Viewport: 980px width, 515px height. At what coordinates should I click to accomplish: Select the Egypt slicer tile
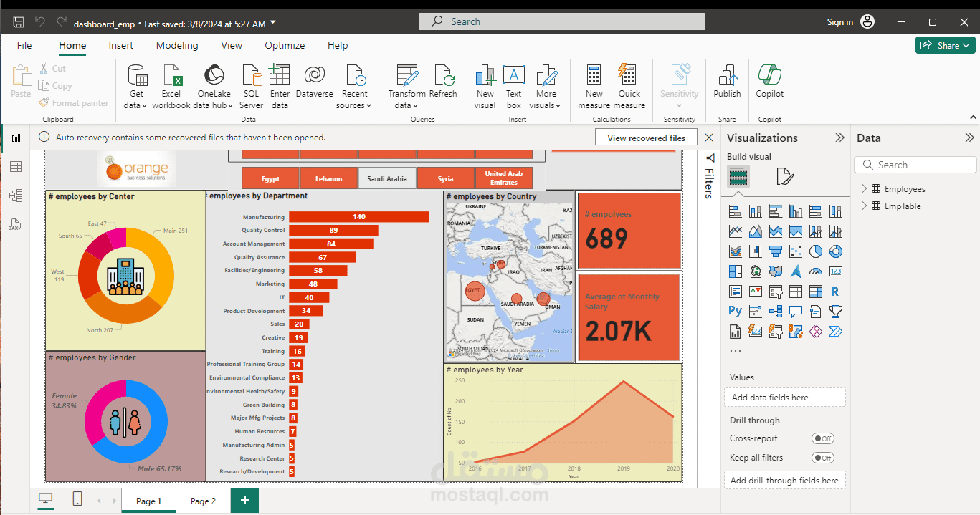270,178
